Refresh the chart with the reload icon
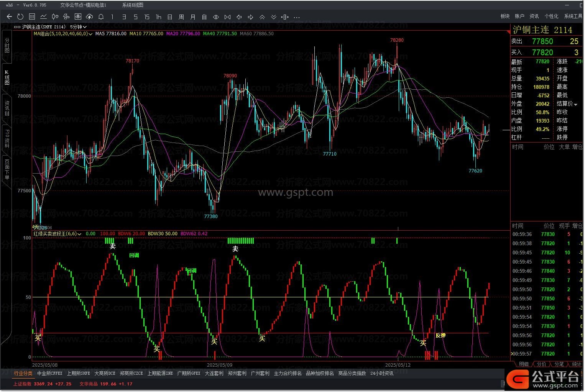 (20, 17)
